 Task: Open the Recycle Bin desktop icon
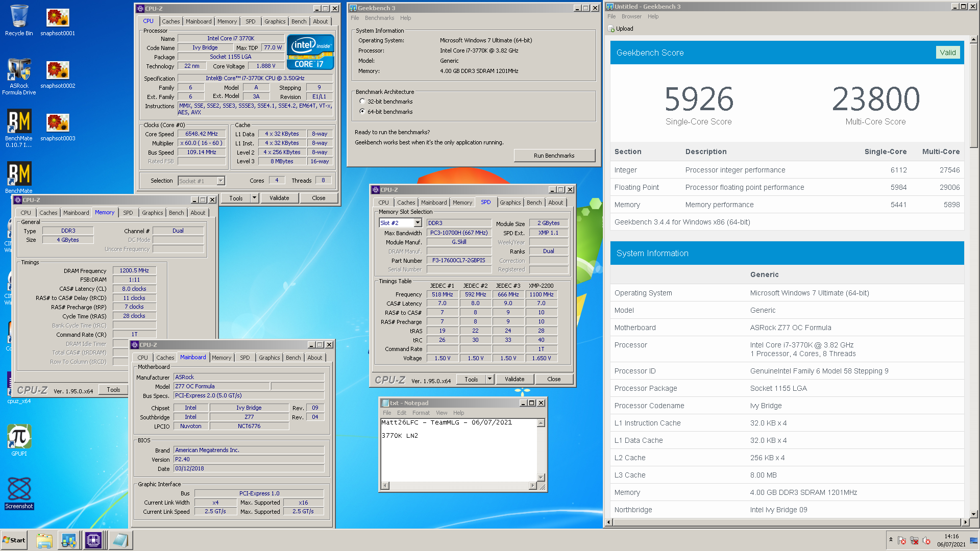(19, 20)
